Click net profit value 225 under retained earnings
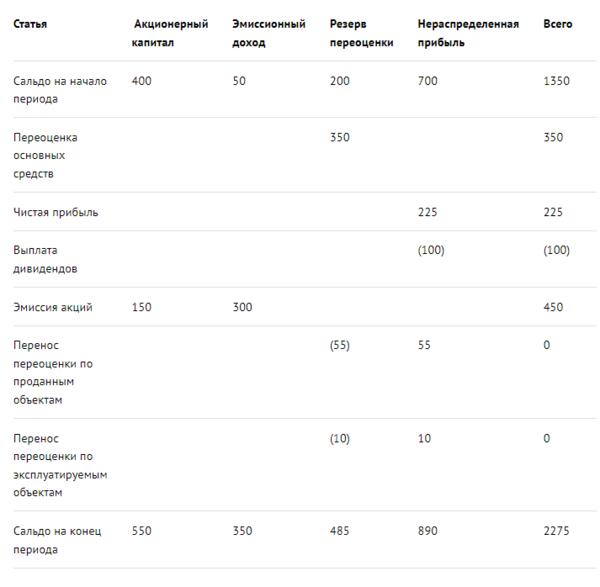The height and width of the screenshot is (587, 600). pos(427,212)
